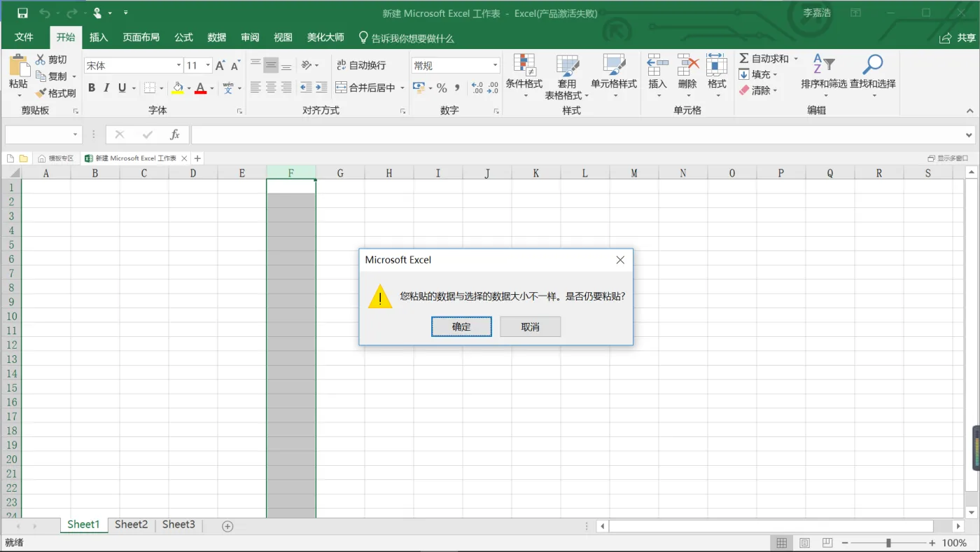Click Merge and Center (合并后居中)

(x=365, y=88)
